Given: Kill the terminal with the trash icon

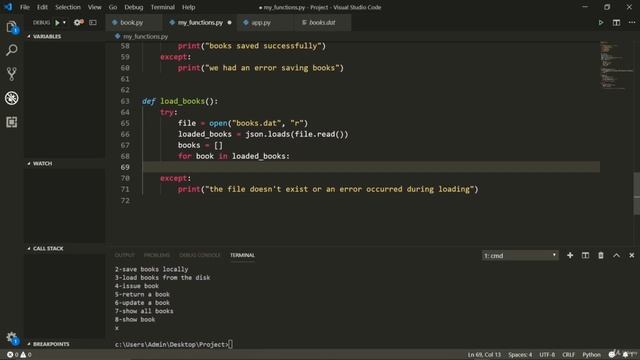Looking at the screenshot, I should coord(601,256).
